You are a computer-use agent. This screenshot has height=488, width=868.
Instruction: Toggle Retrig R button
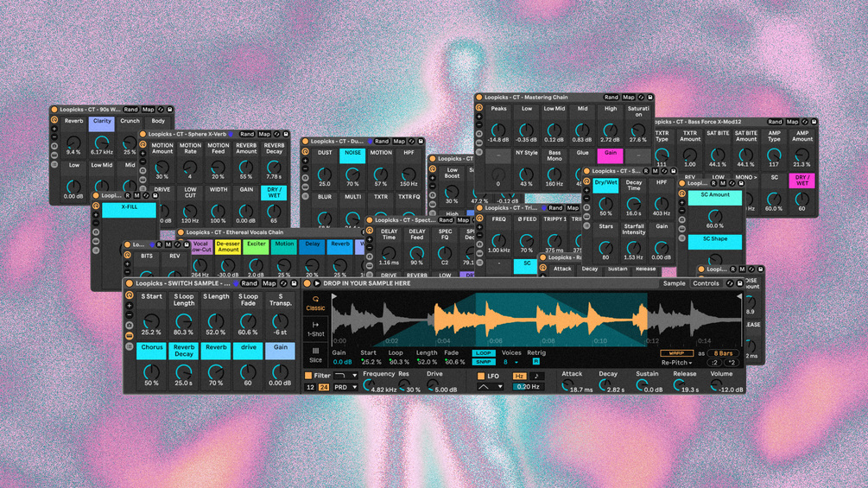pos(535,361)
